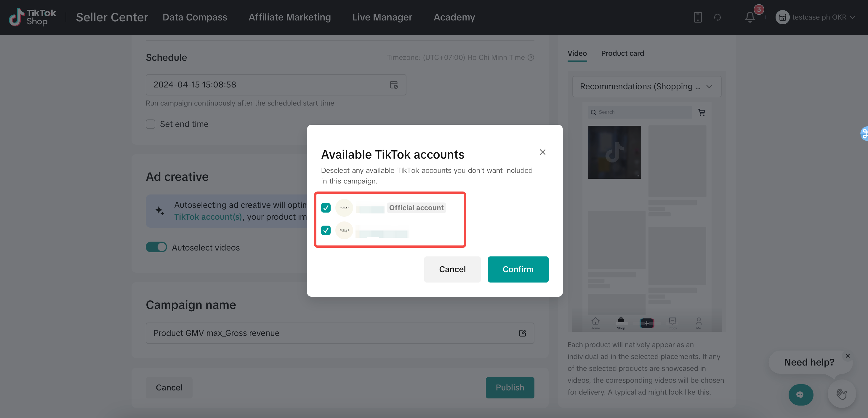Viewport: 868px width, 418px height.
Task: Expand the Recommendations (Shopping) dropdown
Action: tap(646, 87)
